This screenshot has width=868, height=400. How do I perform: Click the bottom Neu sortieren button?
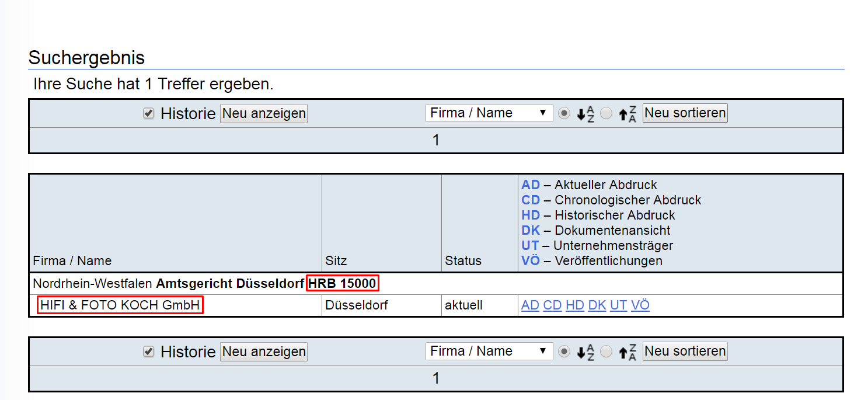tap(685, 352)
